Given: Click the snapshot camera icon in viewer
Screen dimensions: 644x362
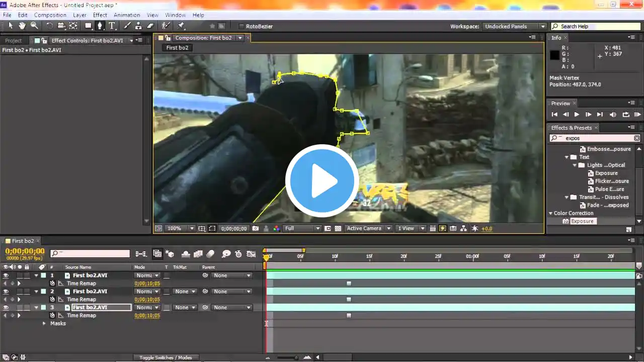Looking at the screenshot, I should pyautogui.click(x=256, y=228).
